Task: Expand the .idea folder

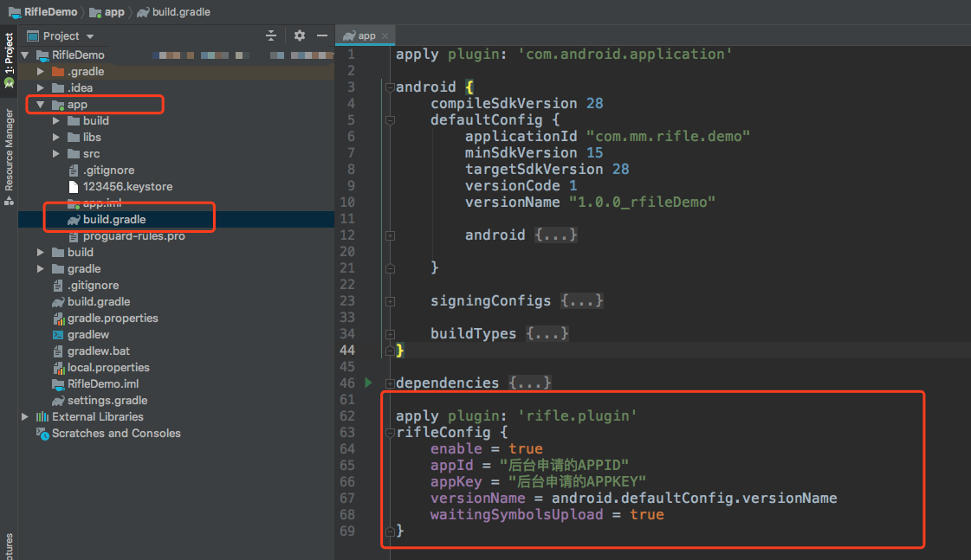Action: click(x=41, y=88)
